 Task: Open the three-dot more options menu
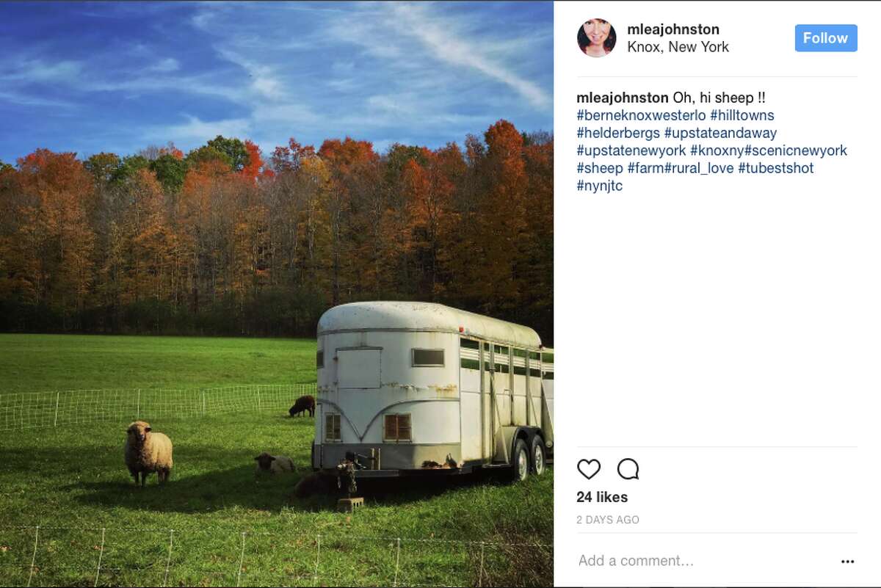point(847,562)
